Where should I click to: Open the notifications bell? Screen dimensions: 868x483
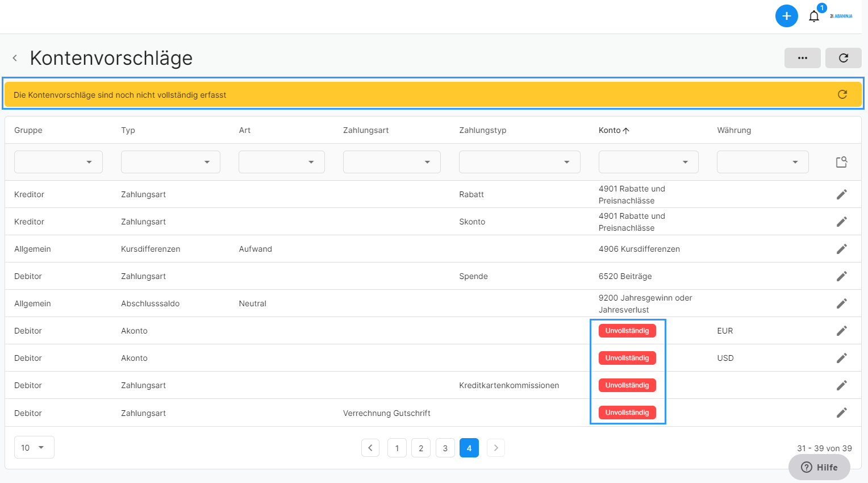[814, 16]
